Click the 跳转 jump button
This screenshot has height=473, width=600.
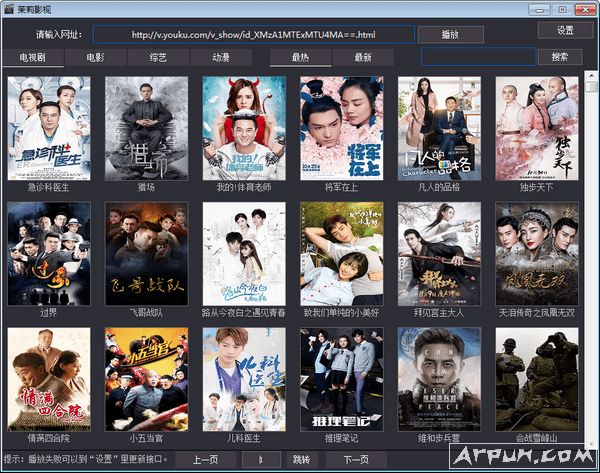pos(302,460)
